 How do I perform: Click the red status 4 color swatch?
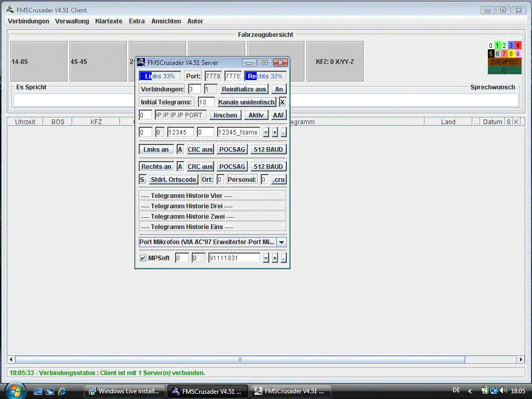[x=518, y=45]
